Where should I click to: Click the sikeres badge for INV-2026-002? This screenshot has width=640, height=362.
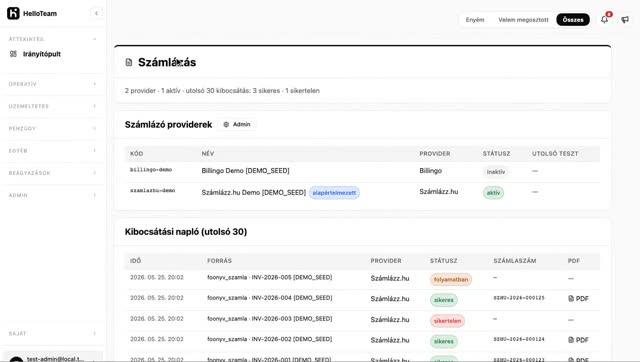(x=444, y=341)
